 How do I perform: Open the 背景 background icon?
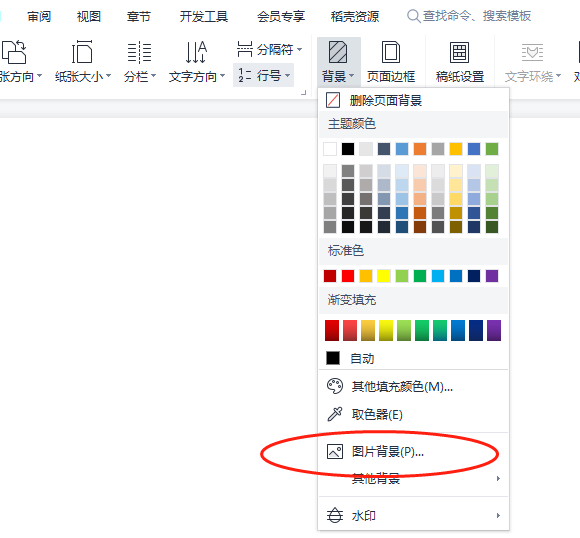(338, 53)
